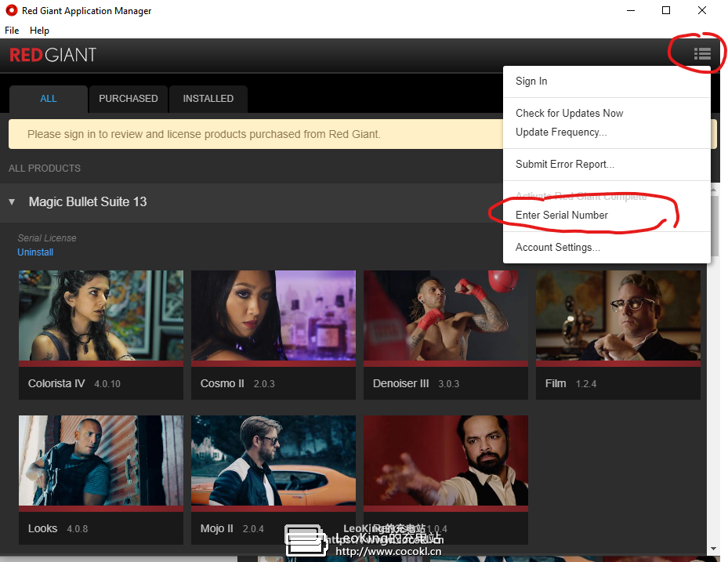Open the Help menu
The height and width of the screenshot is (562, 728).
click(39, 31)
